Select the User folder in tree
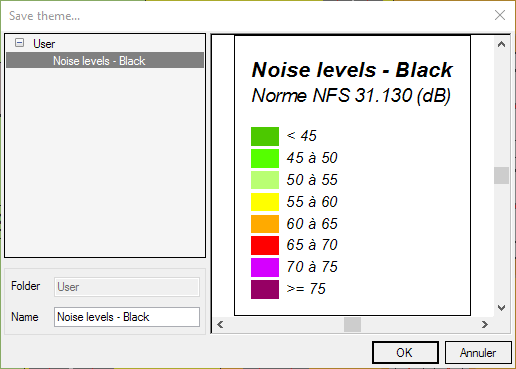This screenshot has height=369, width=516. click(x=44, y=44)
